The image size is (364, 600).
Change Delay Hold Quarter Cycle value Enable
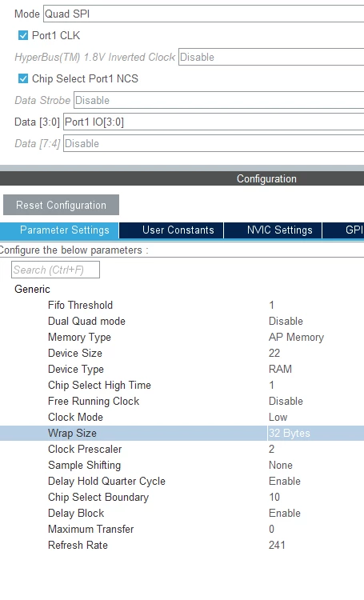click(284, 481)
